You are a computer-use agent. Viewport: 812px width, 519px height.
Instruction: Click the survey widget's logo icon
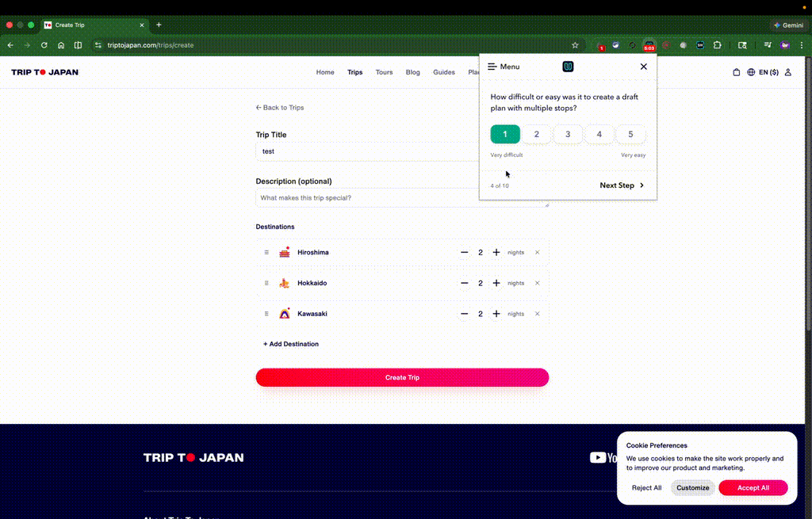click(x=568, y=67)
